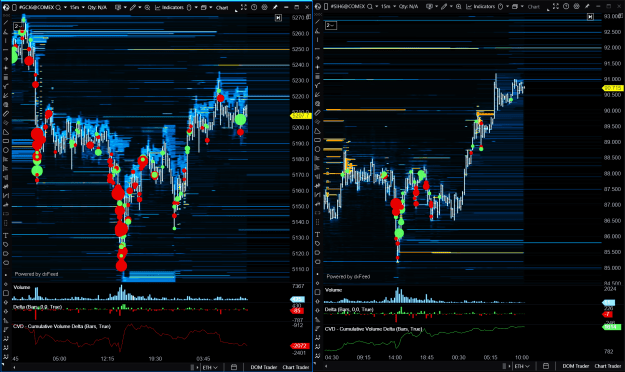The width and height of the screenshot is (625, 372).
Task: Expand the window layout dropdown arrow in right chart
Action: 522,6
